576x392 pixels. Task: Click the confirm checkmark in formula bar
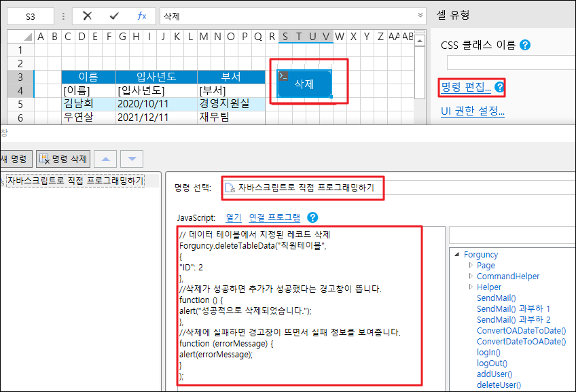[113, 16]
